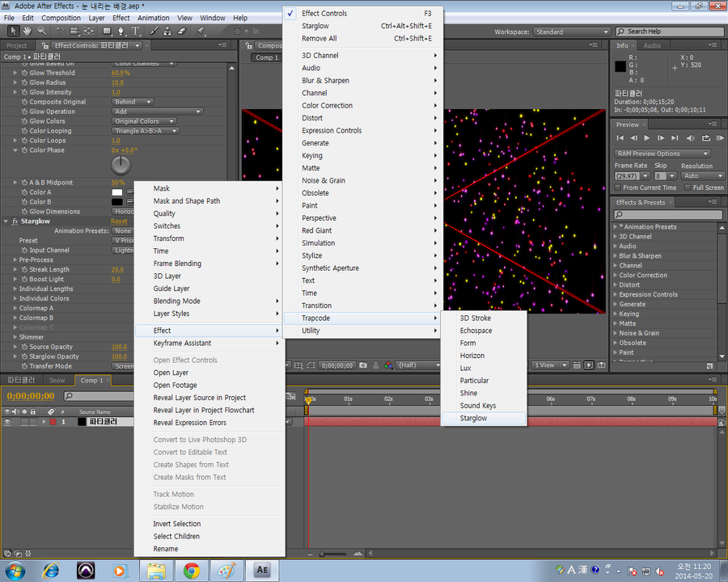Image resolution: width=728 pixels, height=582 pixels.
Task: Select the Hand tool
Action: coord(28,31)
